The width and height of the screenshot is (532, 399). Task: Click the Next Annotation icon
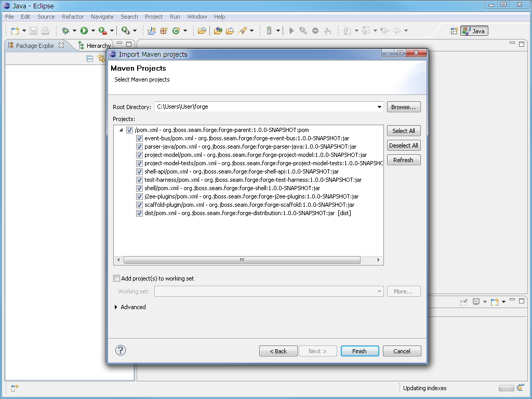(x=347, y=31)
